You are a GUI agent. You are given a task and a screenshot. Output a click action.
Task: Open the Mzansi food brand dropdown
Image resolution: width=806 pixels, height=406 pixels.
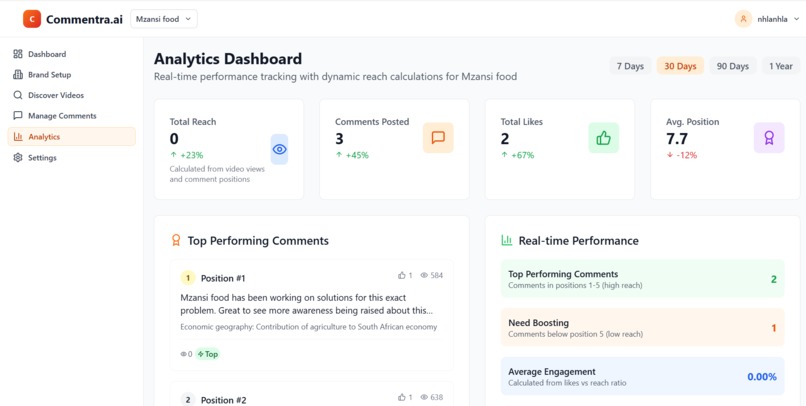click(163, 19)
